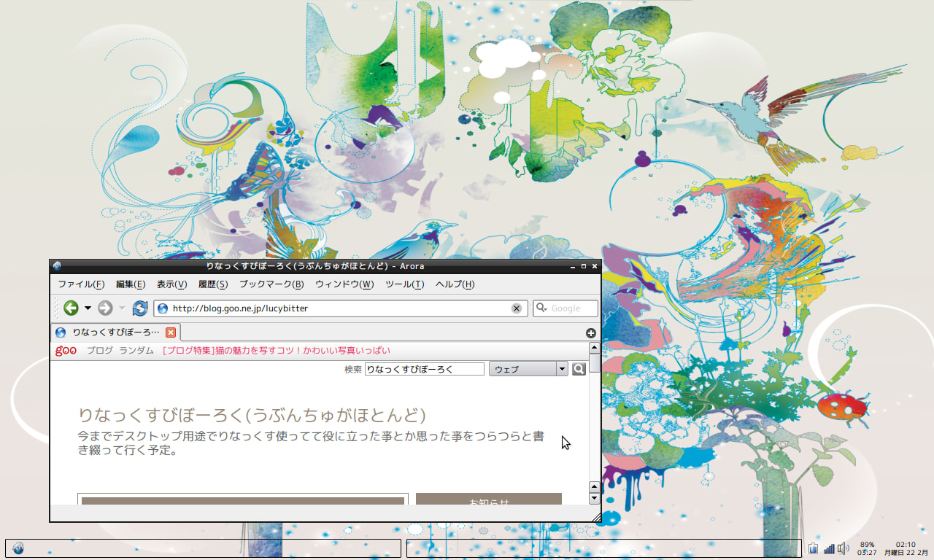Click the volume speaker tray icon

(843, 548)
